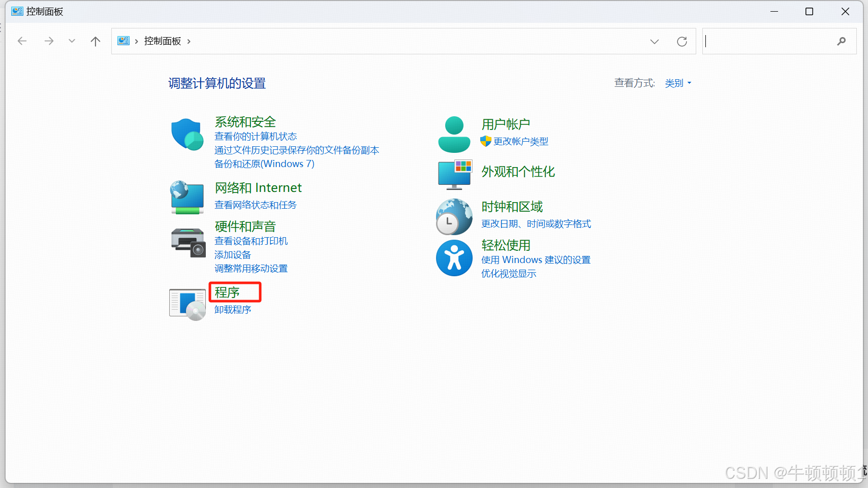
Task: Open 硬件和声音 category
Action: click(245, 226)
